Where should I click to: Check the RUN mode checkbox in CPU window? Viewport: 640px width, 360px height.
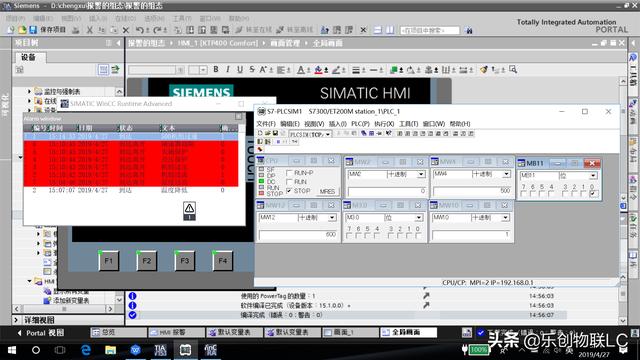289,182
